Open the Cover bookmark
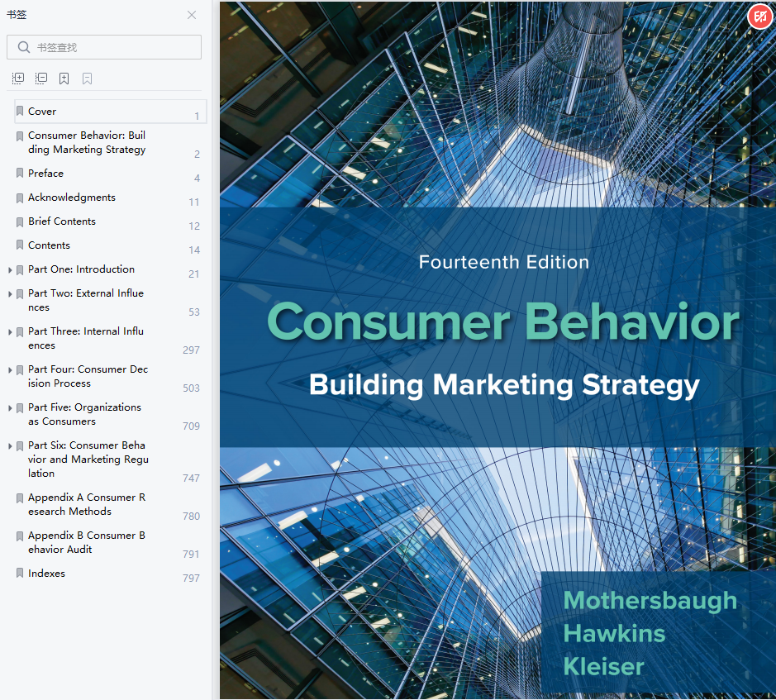This screenshot has height=700, width=776. point(111,112)
